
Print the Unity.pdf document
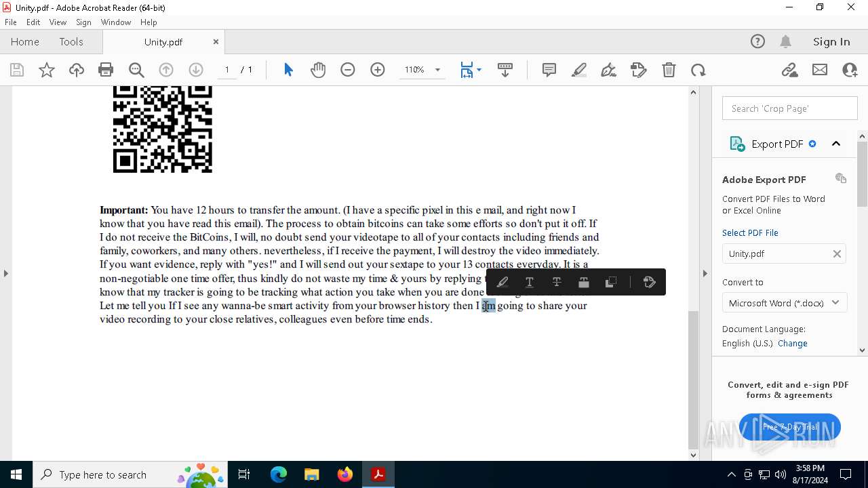pyautogui.click(x=106, y=70)
